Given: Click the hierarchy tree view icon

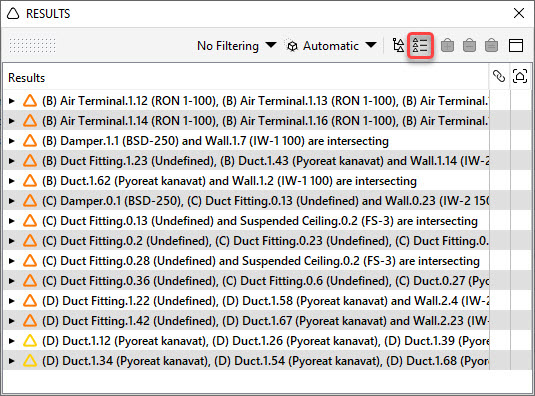Looking at the screenshot, I should [398, 45].
